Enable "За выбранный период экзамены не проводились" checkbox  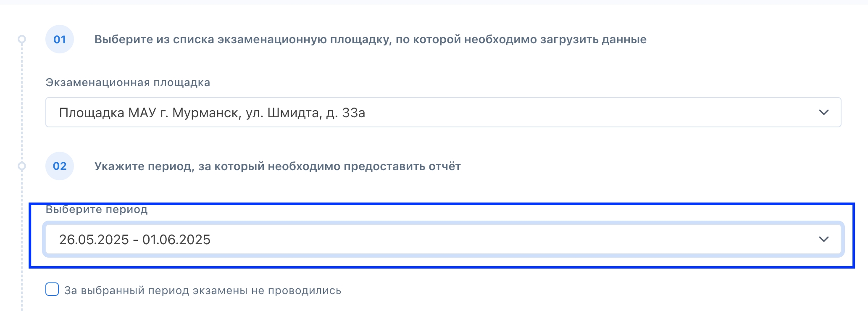[x=52, y=290]
